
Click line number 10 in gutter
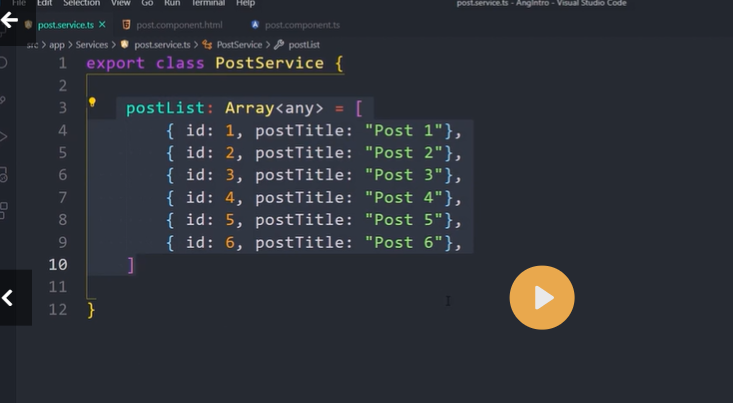(x=57, y=264)
